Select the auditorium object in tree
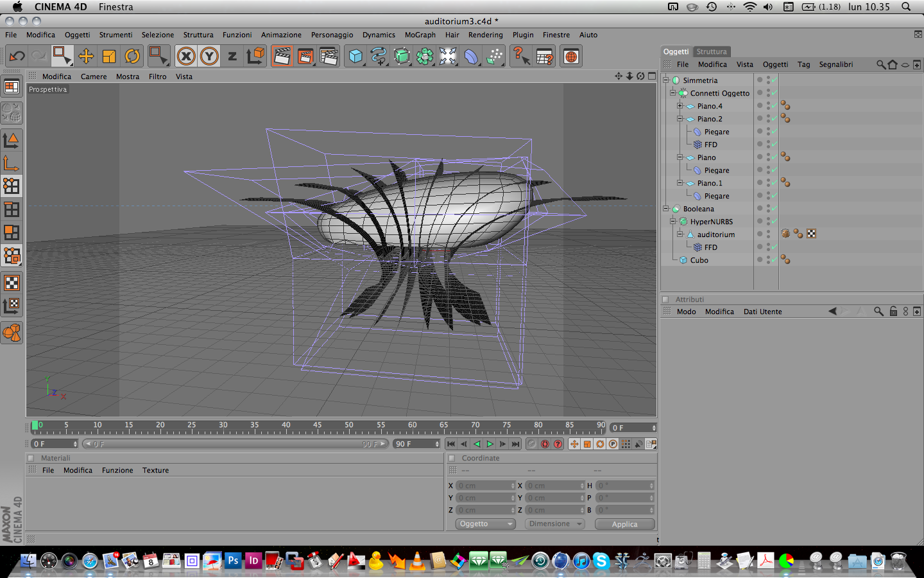Viewport: 924px width, 578px height. tap(715, 234)
